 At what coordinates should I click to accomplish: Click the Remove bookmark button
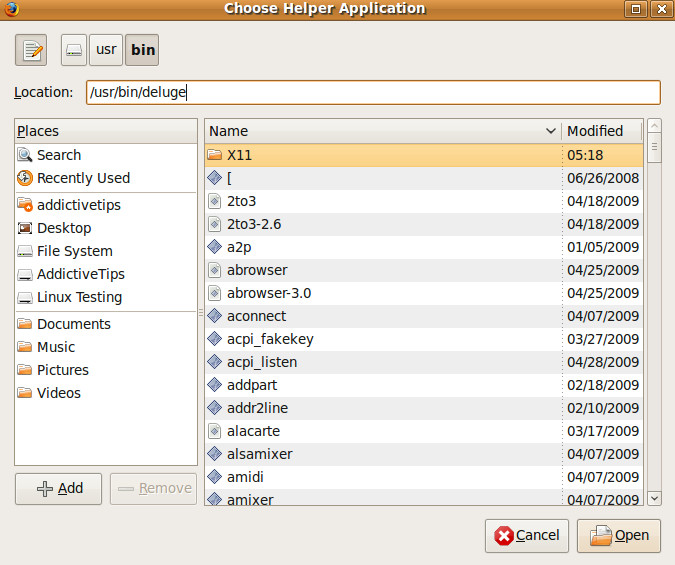pos(153,489)
